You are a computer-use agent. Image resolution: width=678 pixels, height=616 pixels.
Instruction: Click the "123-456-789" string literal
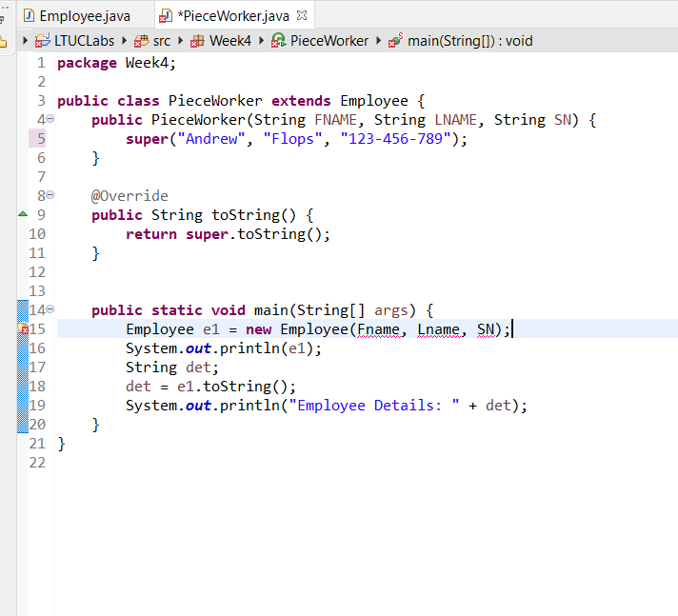point(395,139)
